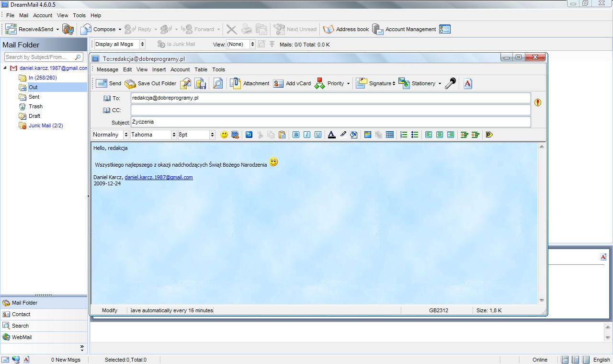The height and width of the screenshot is (364, 613).
Task: Open the Display all Msgs dropdown
Action: pos(142,44)
